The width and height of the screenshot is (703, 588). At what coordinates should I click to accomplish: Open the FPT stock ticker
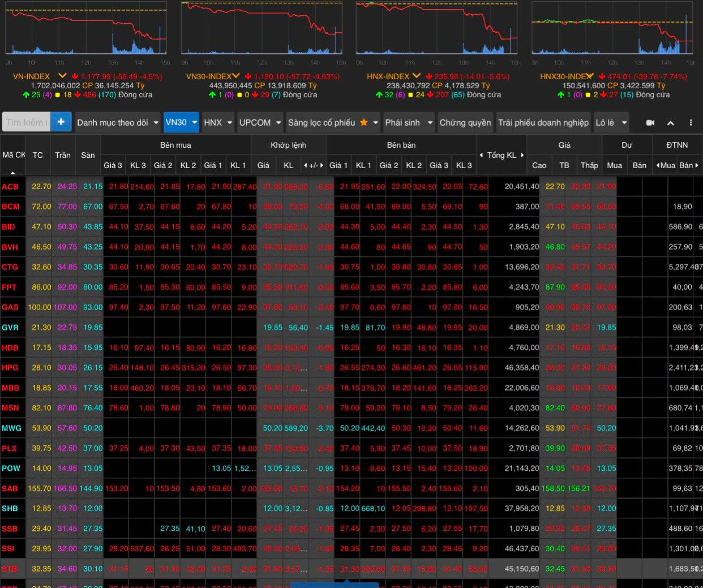pyautogui.click(x=9, y=287)
